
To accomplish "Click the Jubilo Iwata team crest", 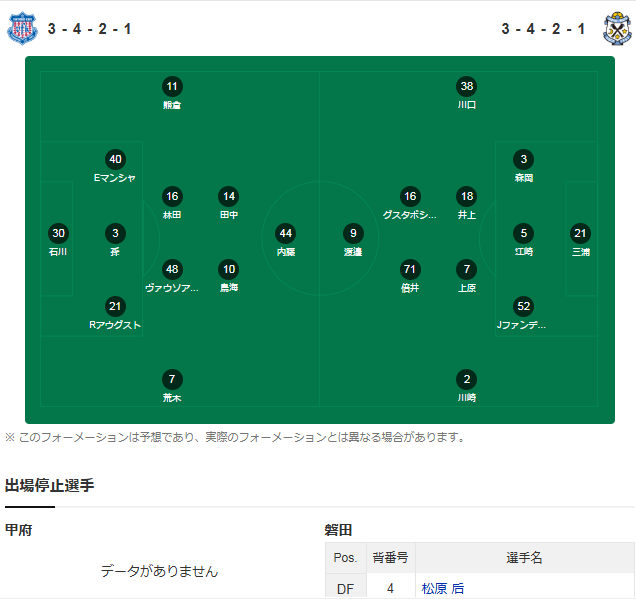I will 616,28.
